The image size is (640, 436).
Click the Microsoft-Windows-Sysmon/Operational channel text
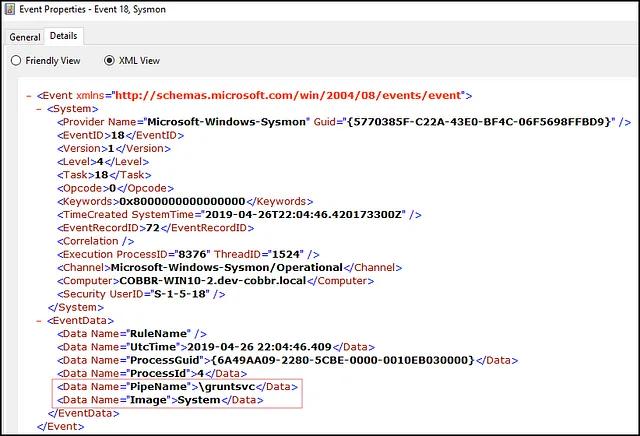coord(226,267)
